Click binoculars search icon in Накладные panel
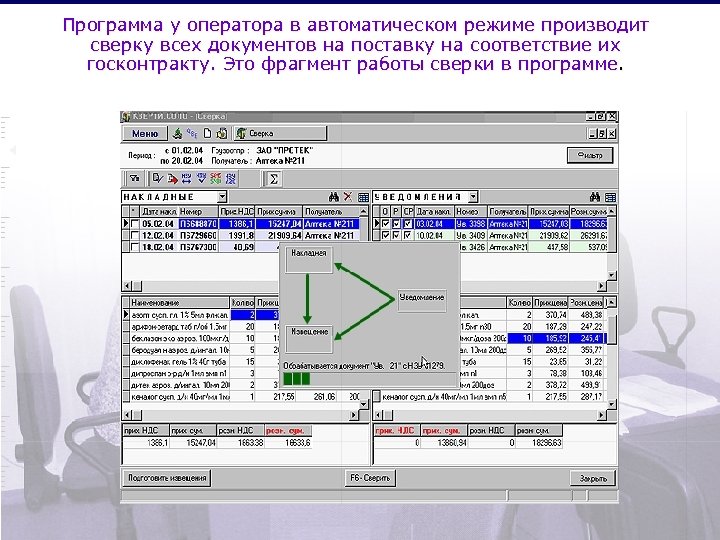 coord(334,197)
